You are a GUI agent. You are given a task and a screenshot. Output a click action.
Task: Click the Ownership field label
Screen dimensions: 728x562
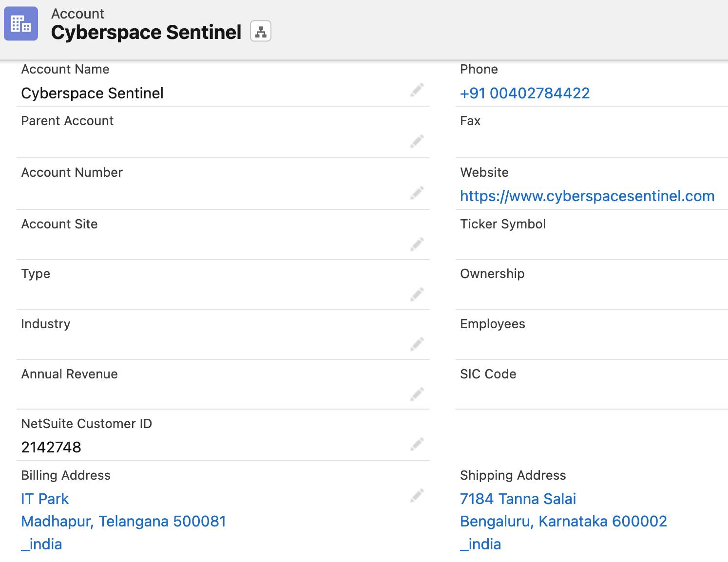[492, 274]
